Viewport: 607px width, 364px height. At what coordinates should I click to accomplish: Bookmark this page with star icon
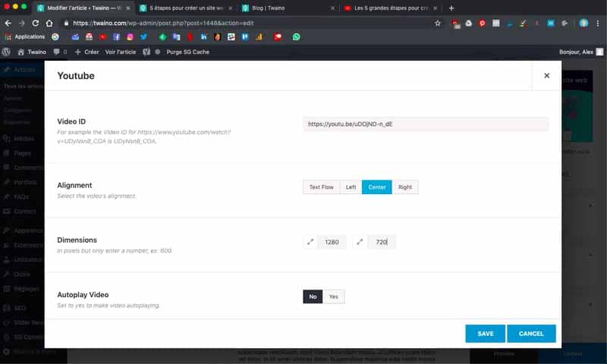click(438, 24)
